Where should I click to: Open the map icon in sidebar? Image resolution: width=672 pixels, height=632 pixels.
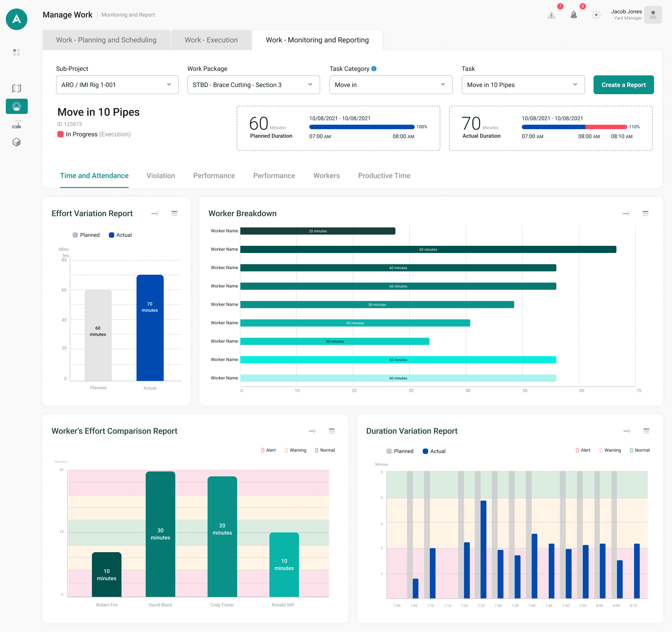click(x=17, y=88)
